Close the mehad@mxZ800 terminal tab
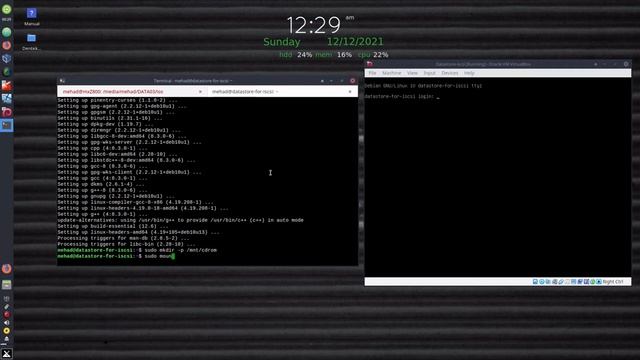Screen dimensions: 640x360 point(200,92)
